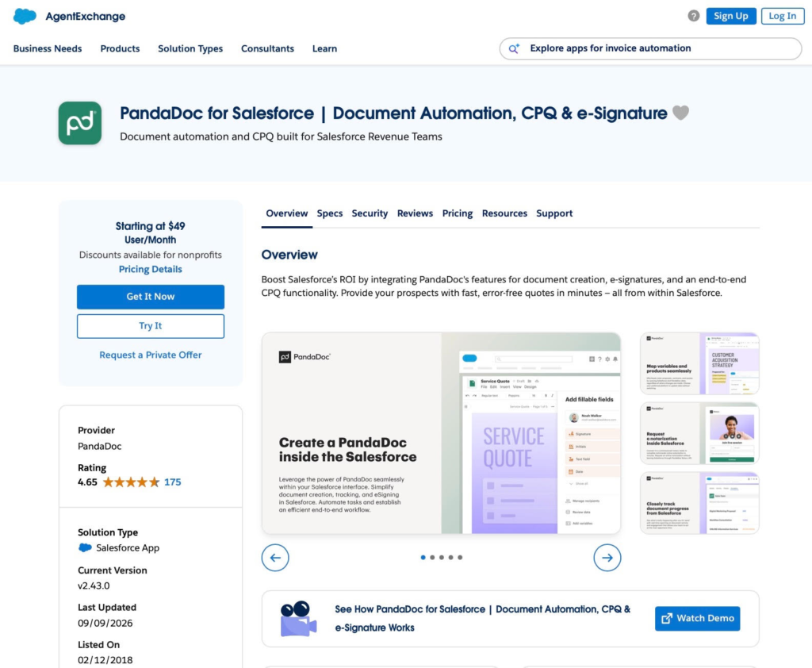812x668 pixels.
Task: Open the Products menu
Action: (x=121, y=48)
